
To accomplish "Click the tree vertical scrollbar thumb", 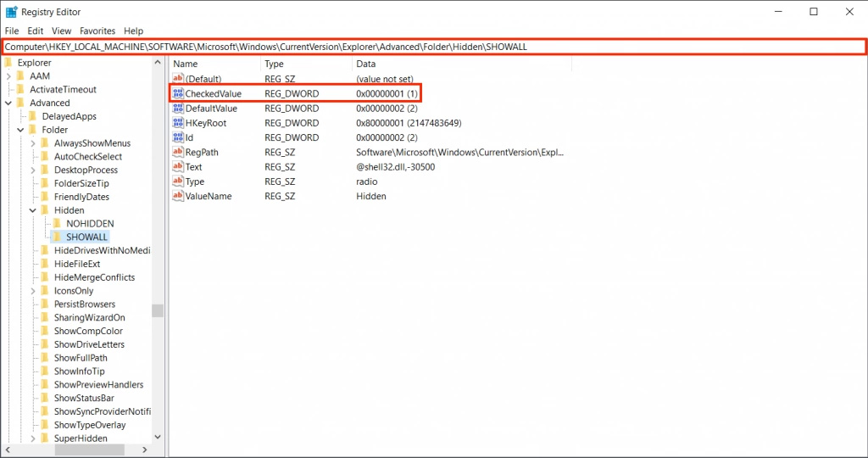I will 158,310.
